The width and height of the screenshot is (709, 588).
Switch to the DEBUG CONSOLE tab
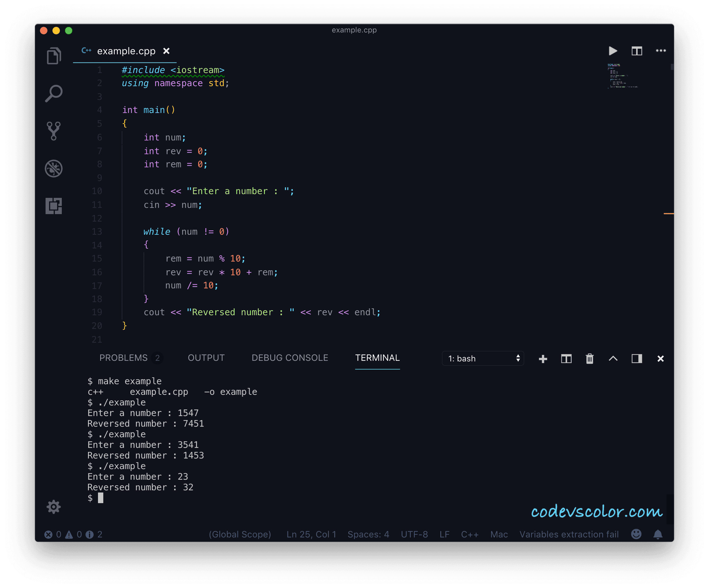tap(290, 358)
